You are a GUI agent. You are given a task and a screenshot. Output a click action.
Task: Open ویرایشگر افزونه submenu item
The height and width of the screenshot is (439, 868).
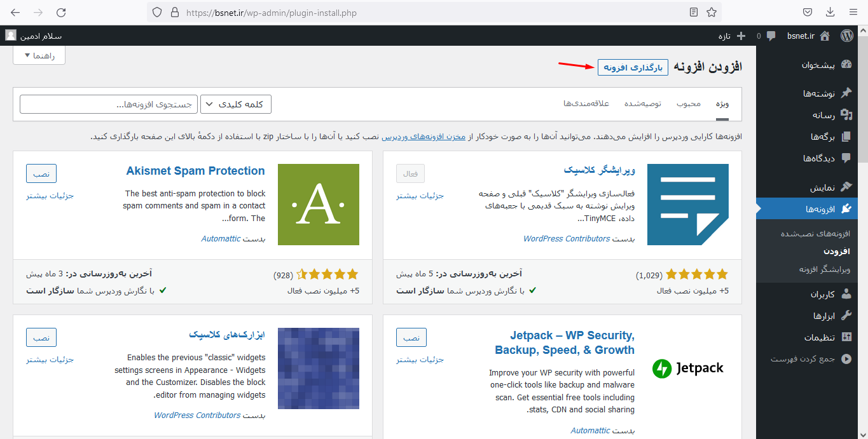825,269
